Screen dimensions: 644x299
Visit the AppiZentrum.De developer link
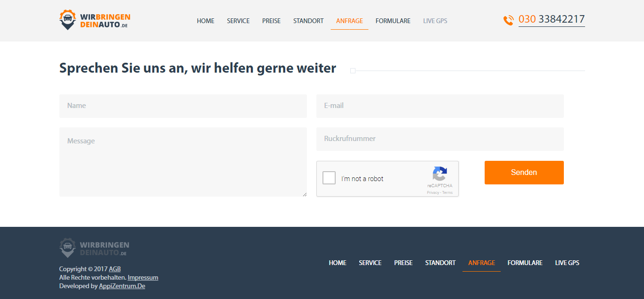[x=122, y=286]
